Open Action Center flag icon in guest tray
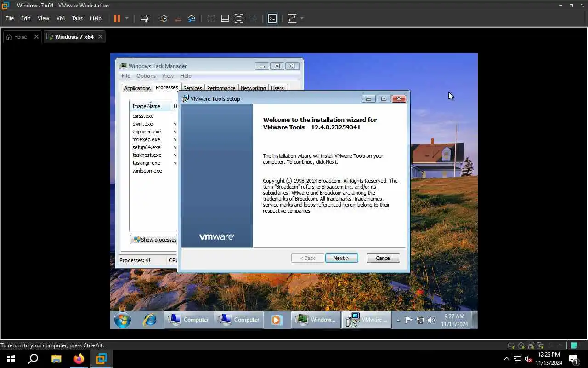Viewport: 588px width, 368px height. (x=409, y=320)
